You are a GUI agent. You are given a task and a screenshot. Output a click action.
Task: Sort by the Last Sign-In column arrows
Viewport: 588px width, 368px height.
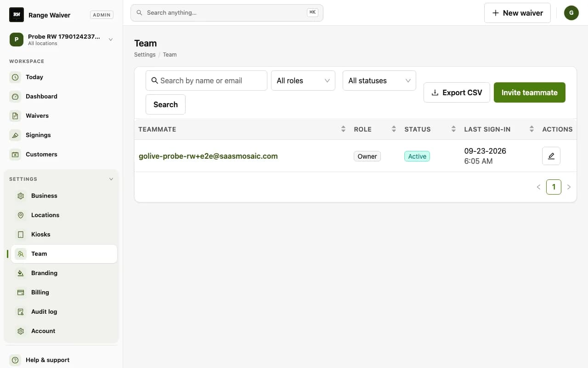click(531, 129)
